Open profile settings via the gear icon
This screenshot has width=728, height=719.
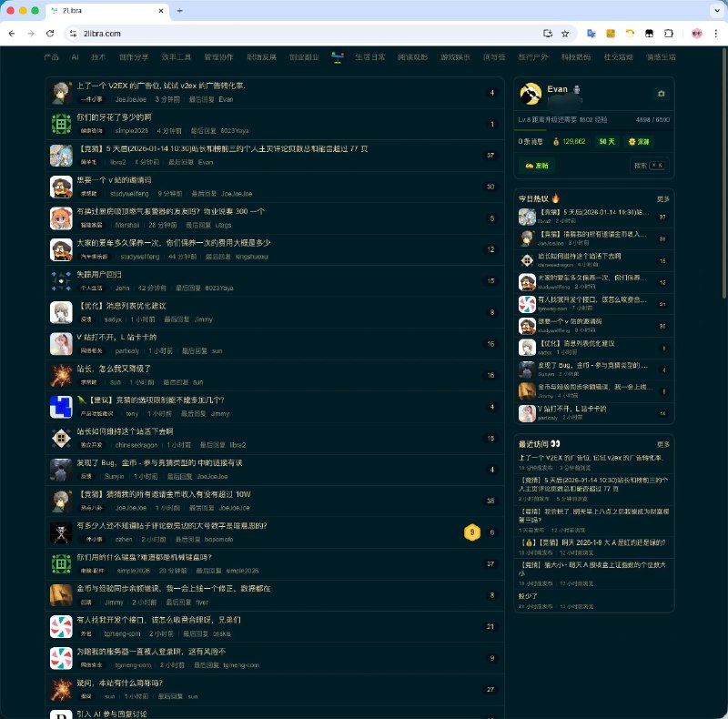662,94
